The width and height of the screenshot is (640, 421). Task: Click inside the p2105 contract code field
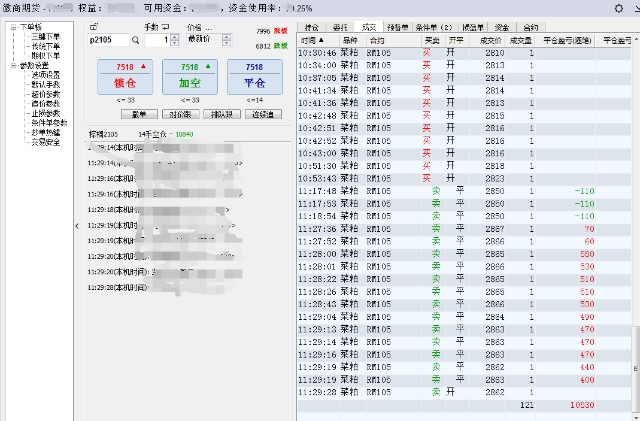coord(107,41)
